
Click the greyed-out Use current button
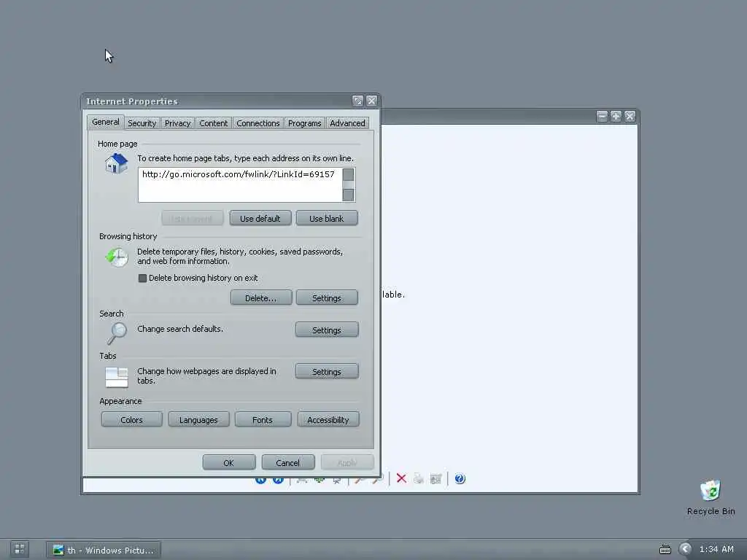pos(192,219)
